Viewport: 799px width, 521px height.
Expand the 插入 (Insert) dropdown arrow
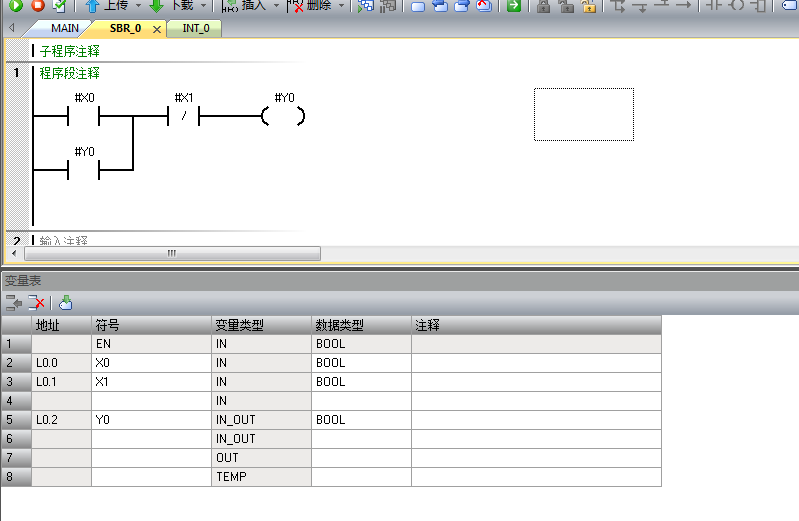276,5
